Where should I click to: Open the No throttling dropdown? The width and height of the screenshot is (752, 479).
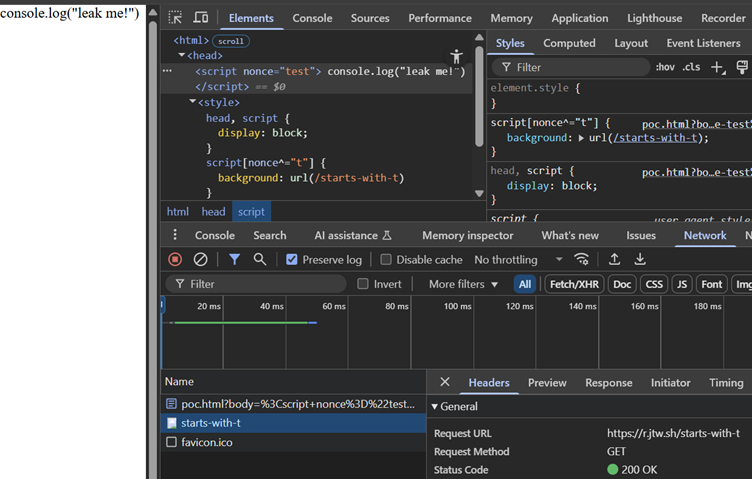pyautogui.click(x=518, y=259)
